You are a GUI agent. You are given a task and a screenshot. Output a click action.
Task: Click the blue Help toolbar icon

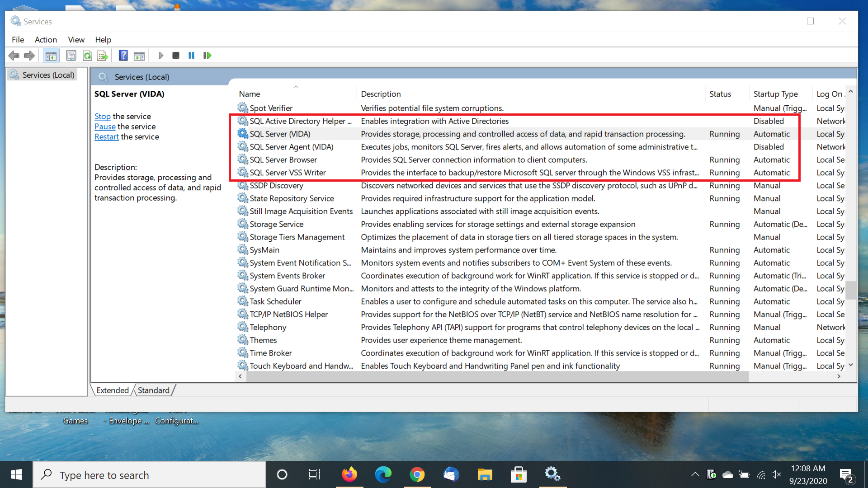pos(123,56)
